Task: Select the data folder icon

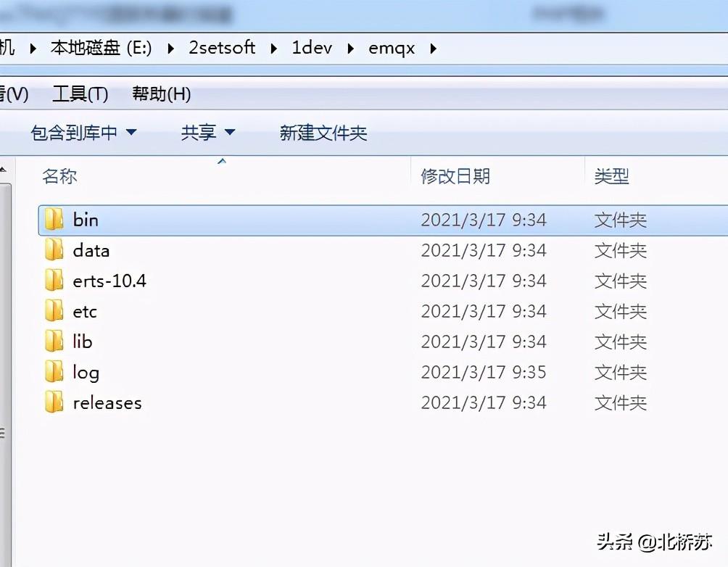Action: [54, 250]
